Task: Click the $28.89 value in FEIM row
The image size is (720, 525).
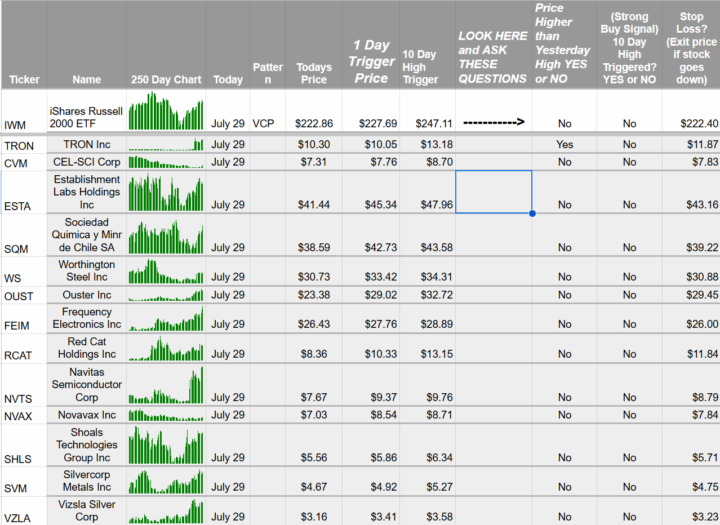Action: 437,324
